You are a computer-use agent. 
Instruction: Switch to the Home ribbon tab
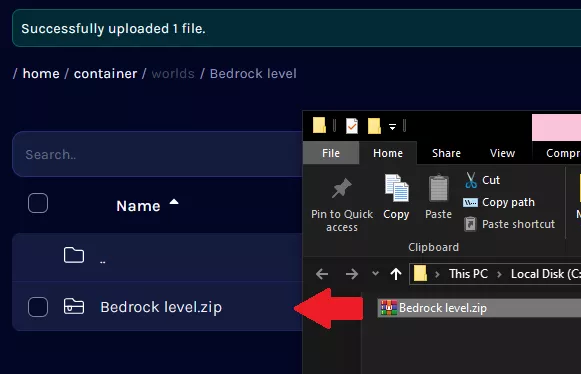point(388,153)
